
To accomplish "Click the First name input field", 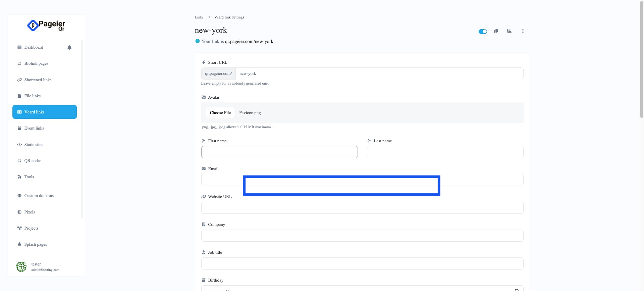I will point(279,152).
